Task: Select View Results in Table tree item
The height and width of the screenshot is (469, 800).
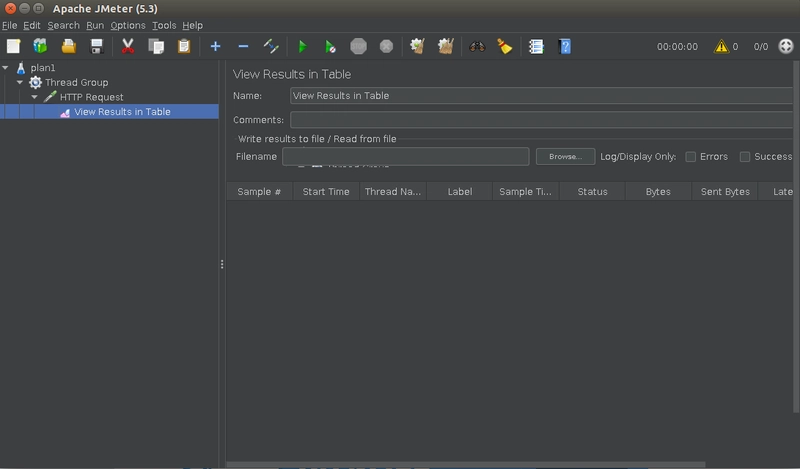Action: [122, 112]
